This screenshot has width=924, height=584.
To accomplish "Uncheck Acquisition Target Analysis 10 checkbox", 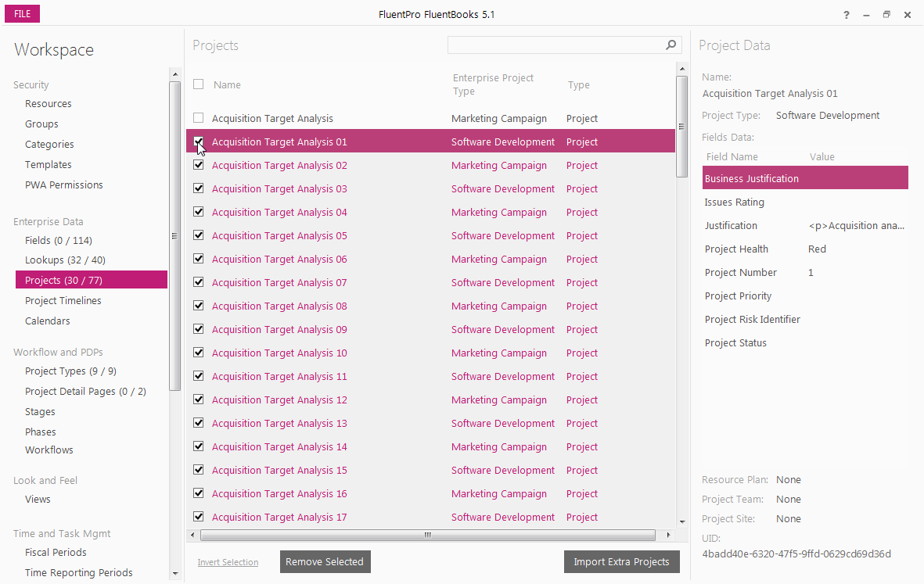I will pos(199,353).
